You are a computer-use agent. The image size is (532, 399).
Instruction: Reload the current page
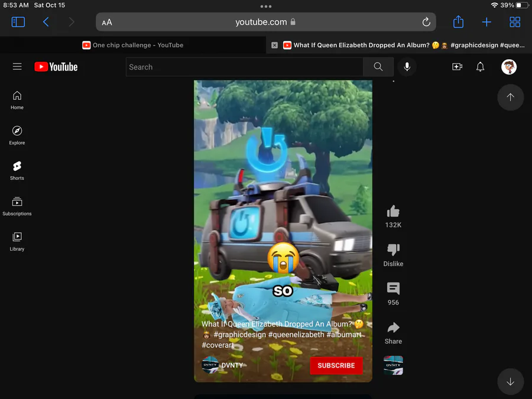[x=426, y=22]
